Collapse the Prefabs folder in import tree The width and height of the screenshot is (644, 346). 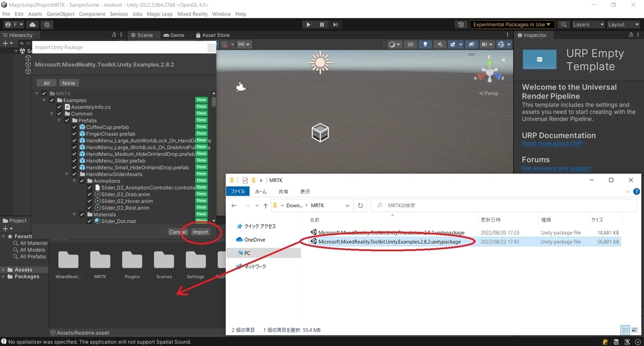click(60, 120)
